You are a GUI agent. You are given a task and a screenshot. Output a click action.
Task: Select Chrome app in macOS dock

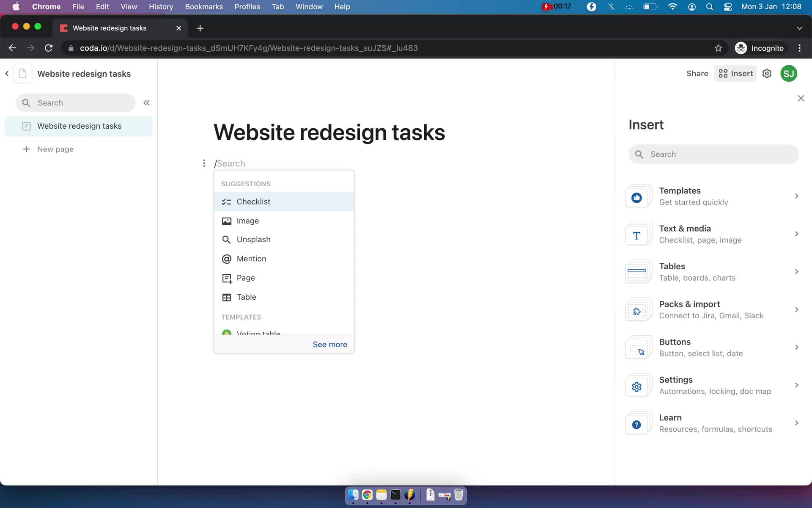(x=367, y=494)
